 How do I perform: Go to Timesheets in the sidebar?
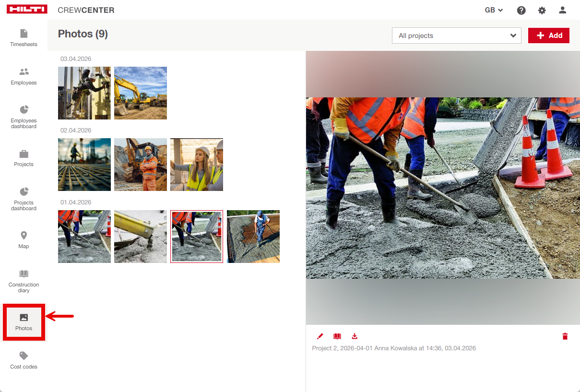click(x=24, y=38)
